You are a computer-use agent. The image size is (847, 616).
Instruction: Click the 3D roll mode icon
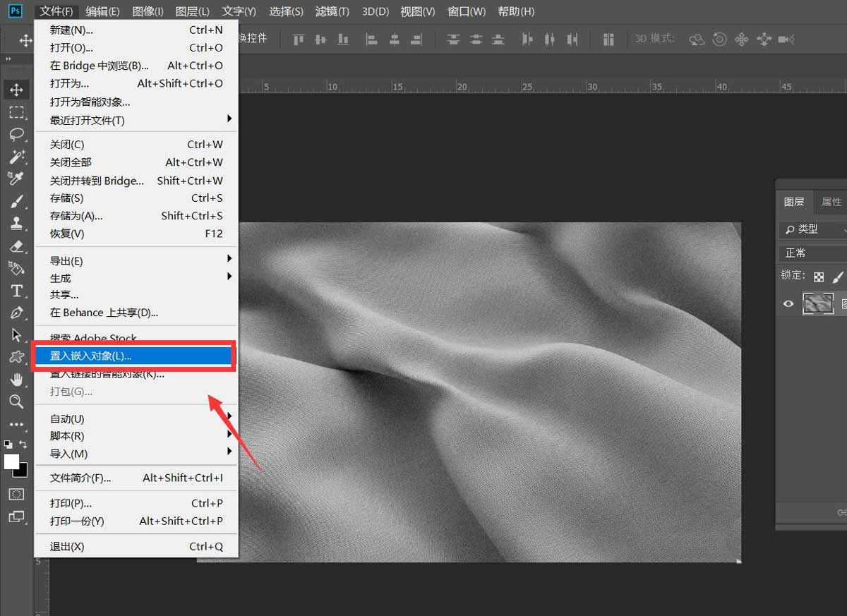[719, 40]
